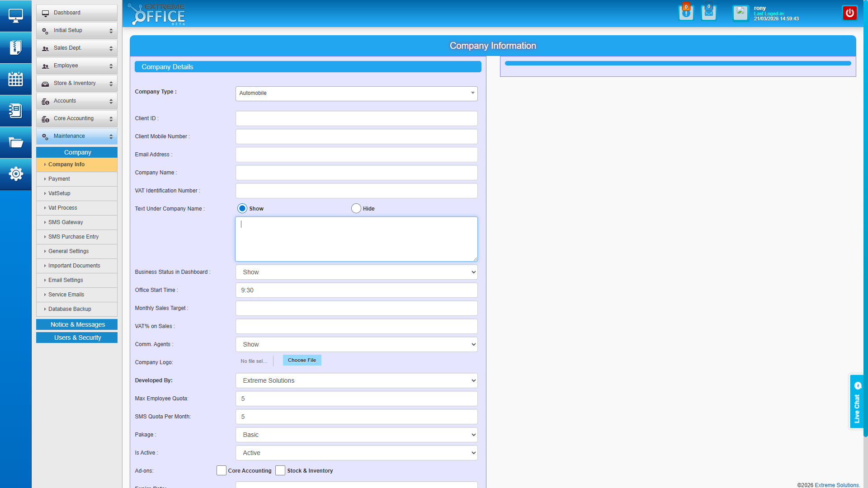
Task: Open the alert notifications icon in header
Action: [x=686, y=13]
